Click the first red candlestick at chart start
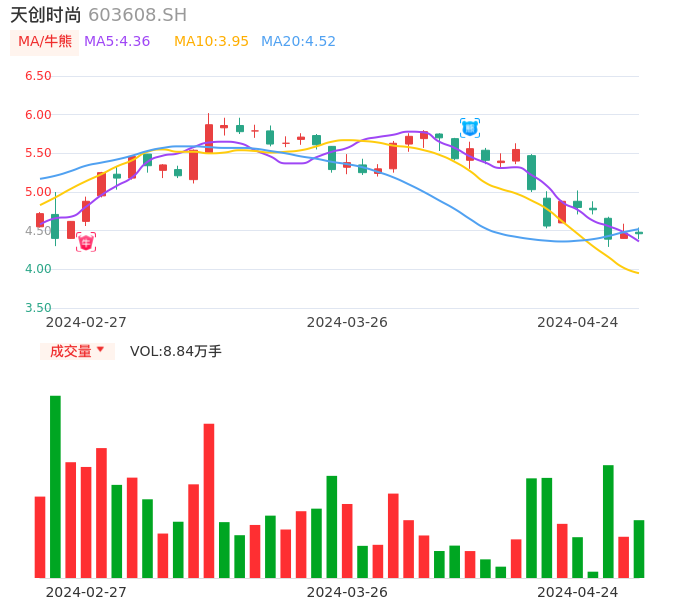 (x=40, y=220)
